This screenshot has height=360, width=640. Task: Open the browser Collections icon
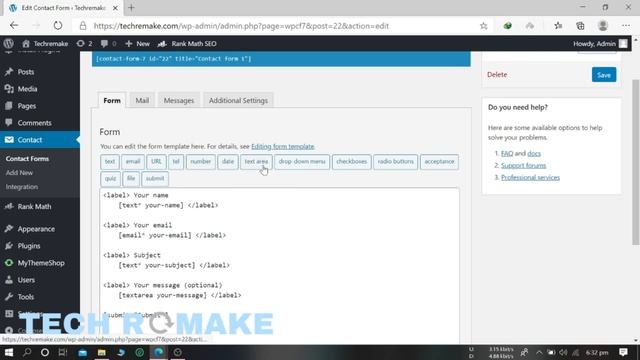[x=580, y=26]
